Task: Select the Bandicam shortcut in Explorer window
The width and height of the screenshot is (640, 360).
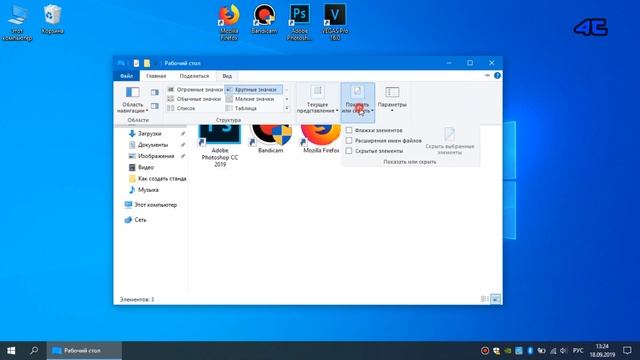Action: (x=271, y=140)
